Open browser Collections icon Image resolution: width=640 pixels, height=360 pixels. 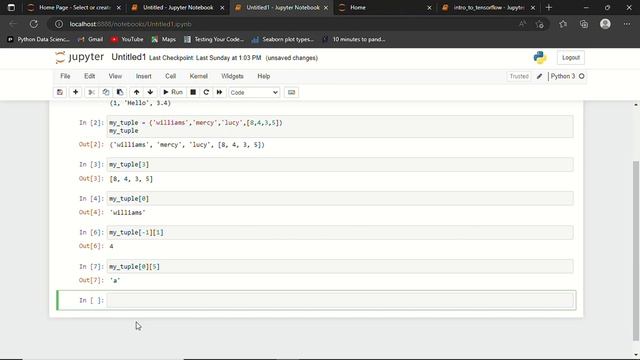584,24
